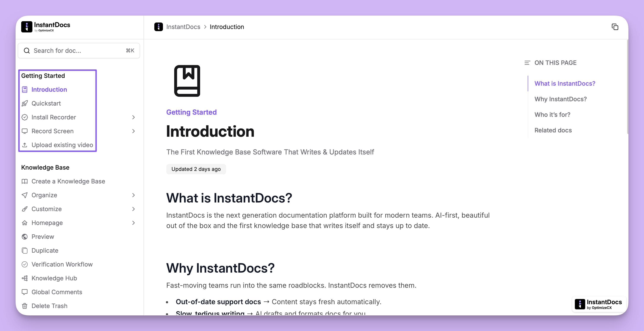Jump to Related docs via right panel

pyautogui.click(x=553, y=130)
